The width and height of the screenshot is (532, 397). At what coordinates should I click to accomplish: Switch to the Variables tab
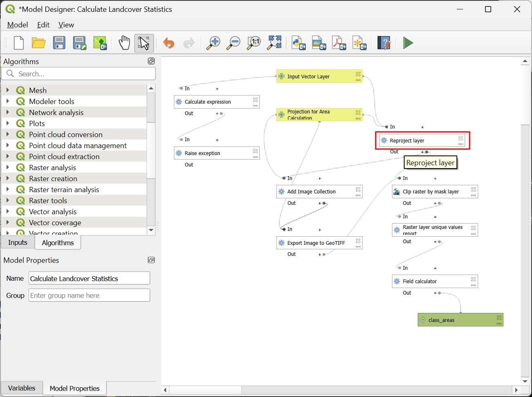(22, 388)
